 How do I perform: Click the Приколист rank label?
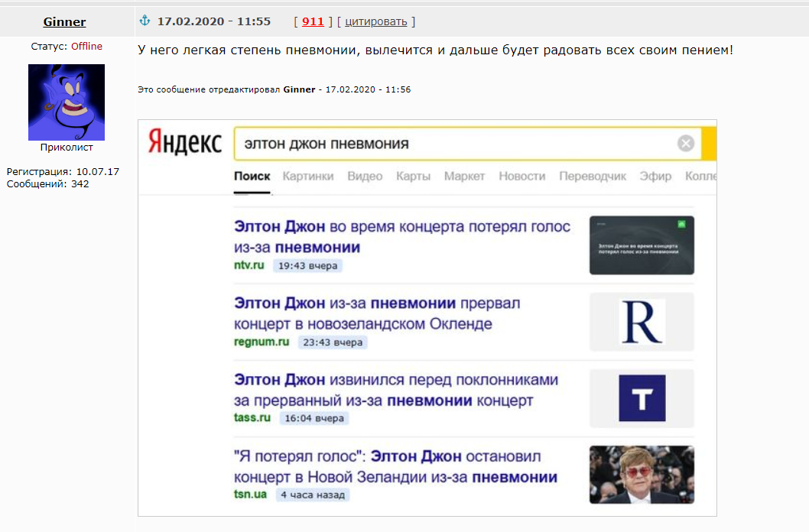(67, 147)
